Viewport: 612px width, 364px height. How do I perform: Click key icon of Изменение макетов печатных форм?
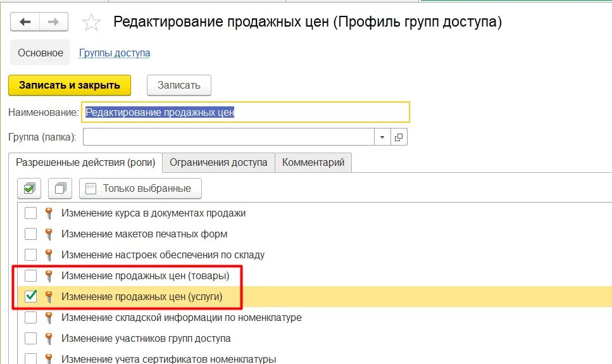click(x=48, y=234)
